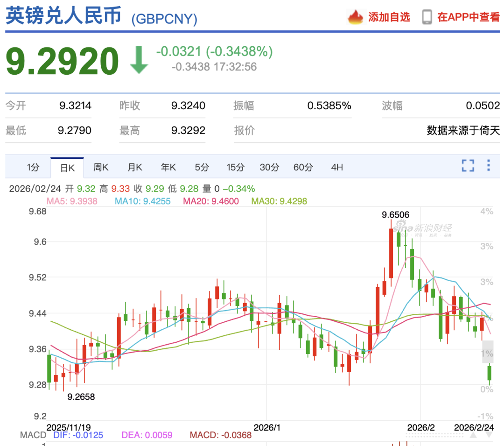Click the current price 9.2920
This screenshot has width=504, height=446.
[63, 61]
